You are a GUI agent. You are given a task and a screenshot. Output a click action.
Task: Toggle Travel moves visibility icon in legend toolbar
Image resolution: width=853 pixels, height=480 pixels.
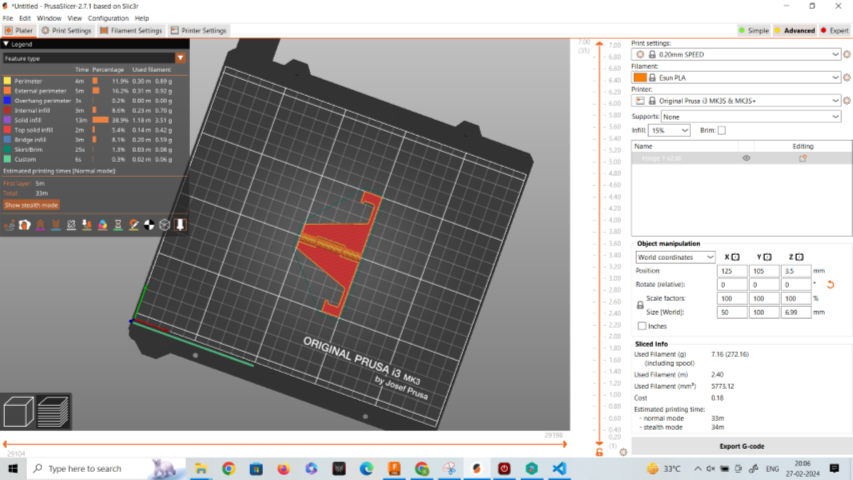[x=9, y=225]
